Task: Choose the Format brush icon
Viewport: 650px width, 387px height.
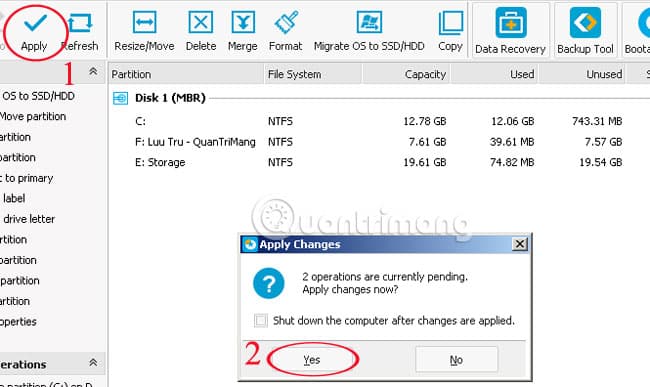Action: pyautogui.click(x=286, y=22)
